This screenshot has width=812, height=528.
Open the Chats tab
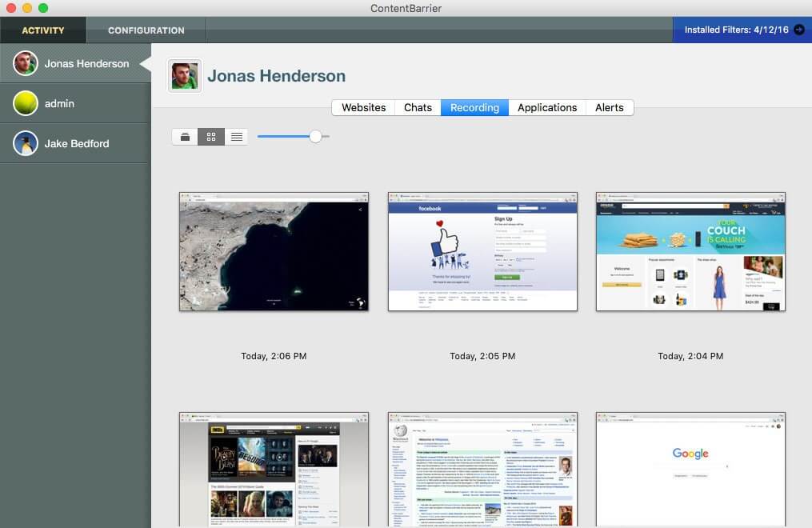pyautogui.click(x=418, y=108)
